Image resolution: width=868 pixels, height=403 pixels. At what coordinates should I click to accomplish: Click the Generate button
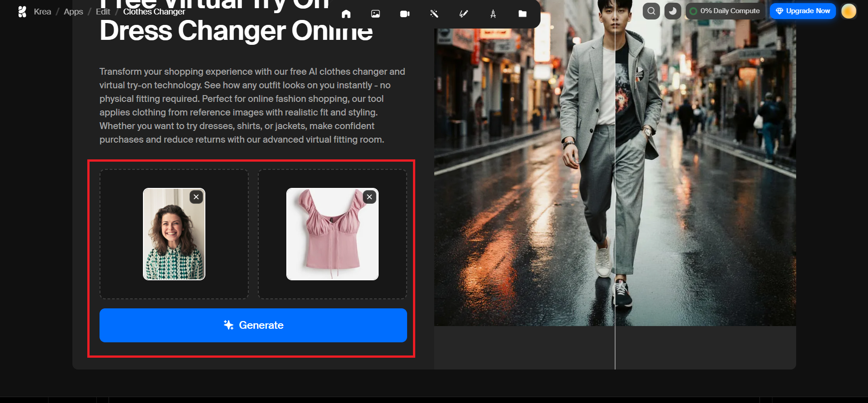(x=253, y=325)
